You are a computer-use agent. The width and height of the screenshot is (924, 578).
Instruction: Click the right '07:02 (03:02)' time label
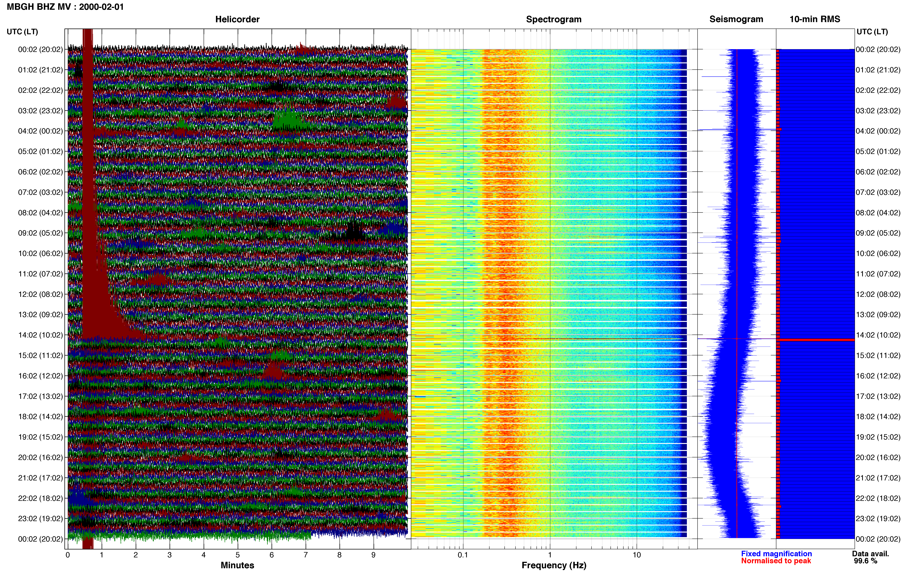point(878,192)
